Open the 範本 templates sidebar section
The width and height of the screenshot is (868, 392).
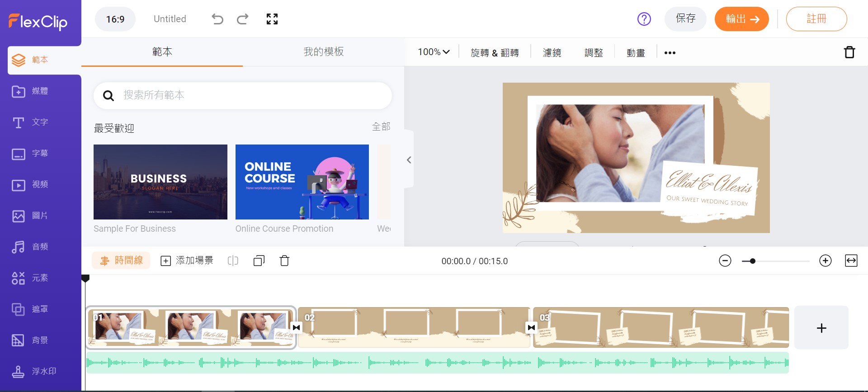tap(44, 60)
